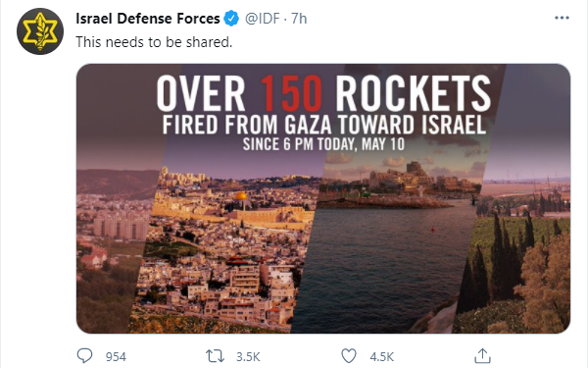Click "FIRED FROM GAZA TOWARD ISRAEL" text in image

[324, 125]
